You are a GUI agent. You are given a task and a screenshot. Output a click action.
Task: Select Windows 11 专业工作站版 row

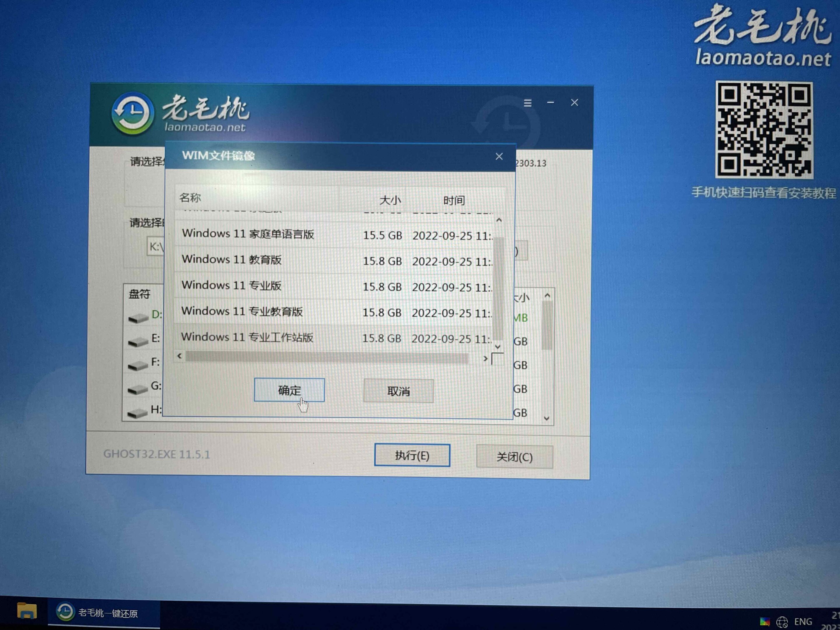(x=247, y=337)
